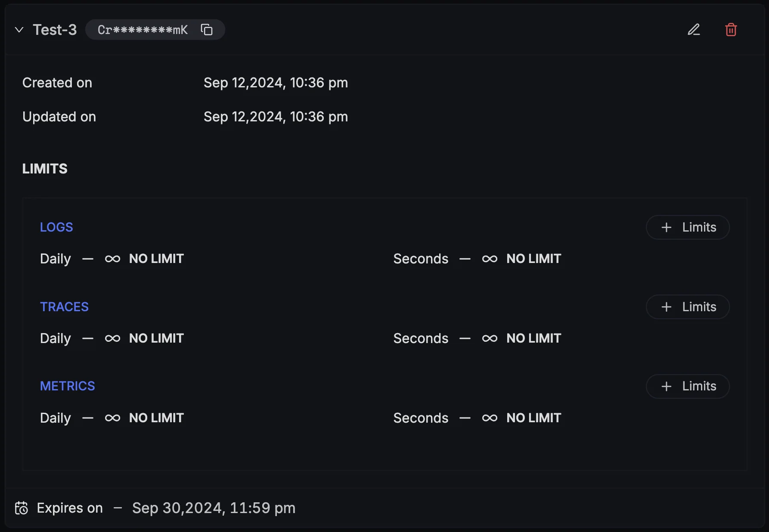The image size is (769, 532).
Task: Click the LOGS section heading
Action: click(56, 227)
